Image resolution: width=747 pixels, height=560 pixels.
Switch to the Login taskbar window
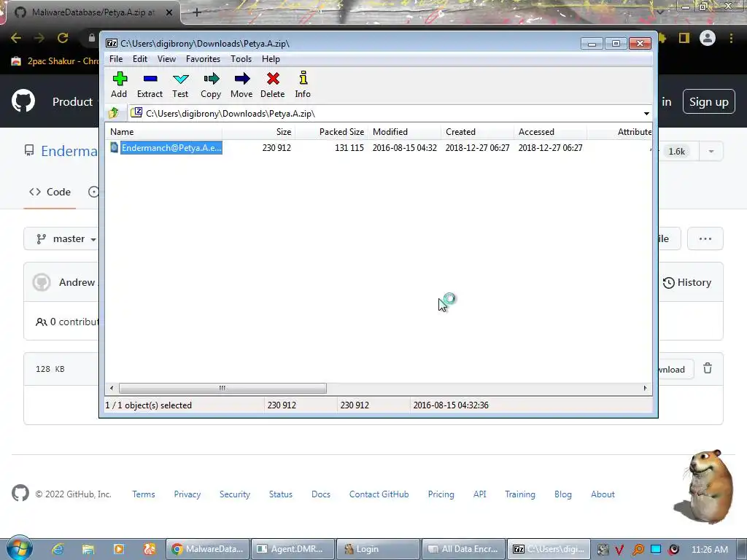point(378,549)
